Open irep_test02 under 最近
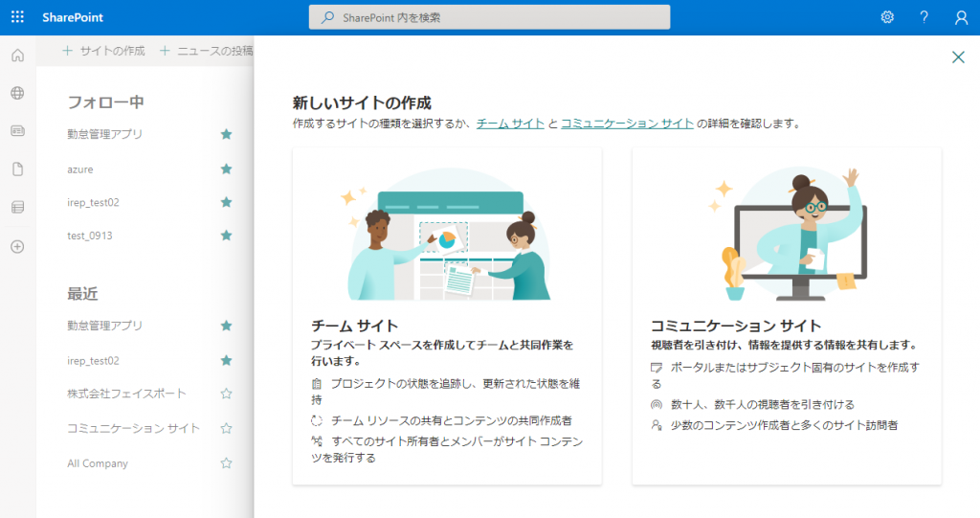Image resolution: width=980 pixels, height=518 pixels. click(x=93, y=360)
